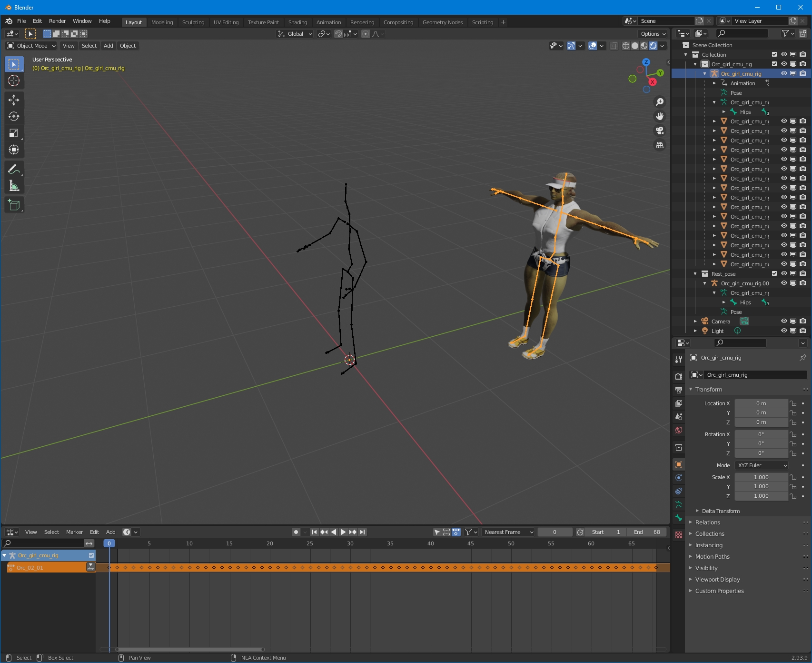Hide Camera in viewport via eye icon
Viewport: 812px width, 663px height.
(784, 321)
